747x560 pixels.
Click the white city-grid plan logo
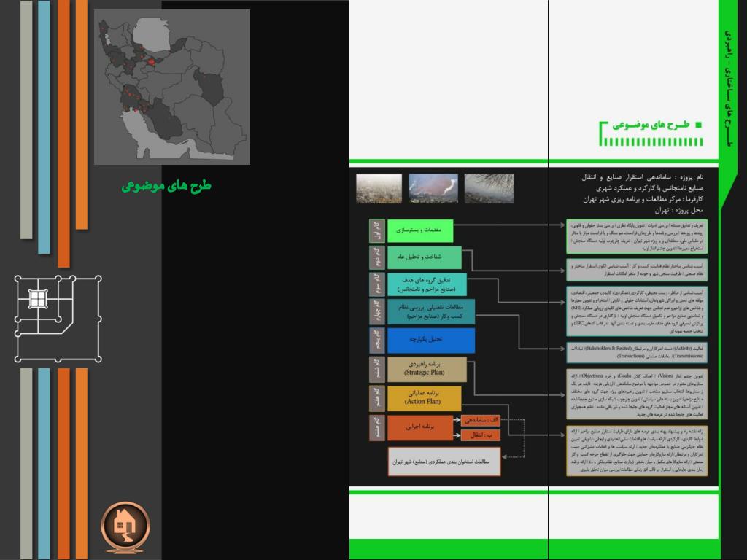(58, 319)
